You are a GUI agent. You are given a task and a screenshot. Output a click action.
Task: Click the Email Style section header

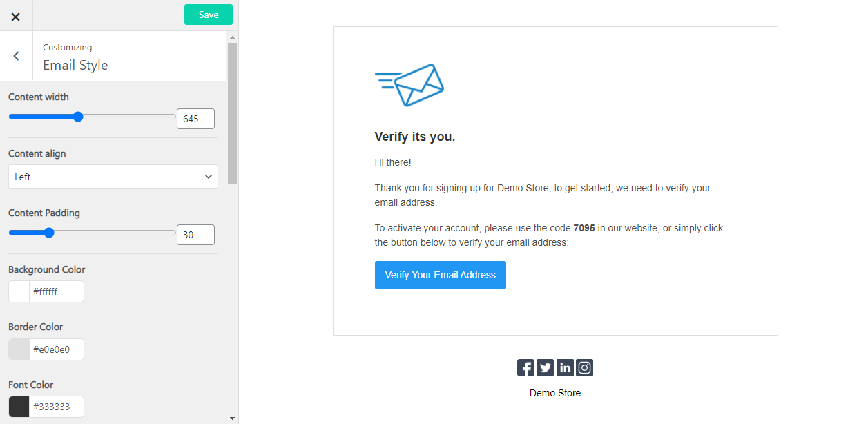click(x=75, y=65)
